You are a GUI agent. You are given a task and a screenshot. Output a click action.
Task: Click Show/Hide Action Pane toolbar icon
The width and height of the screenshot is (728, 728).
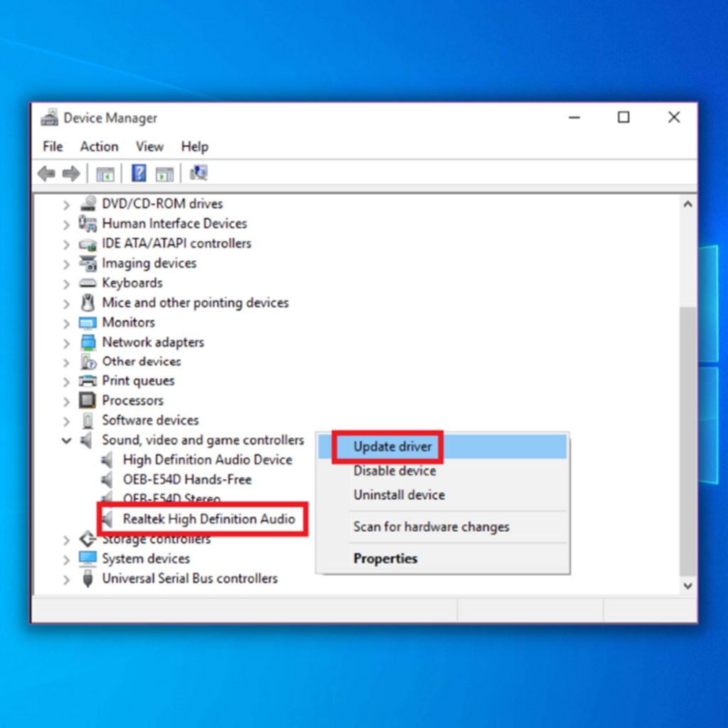[165, 173]
